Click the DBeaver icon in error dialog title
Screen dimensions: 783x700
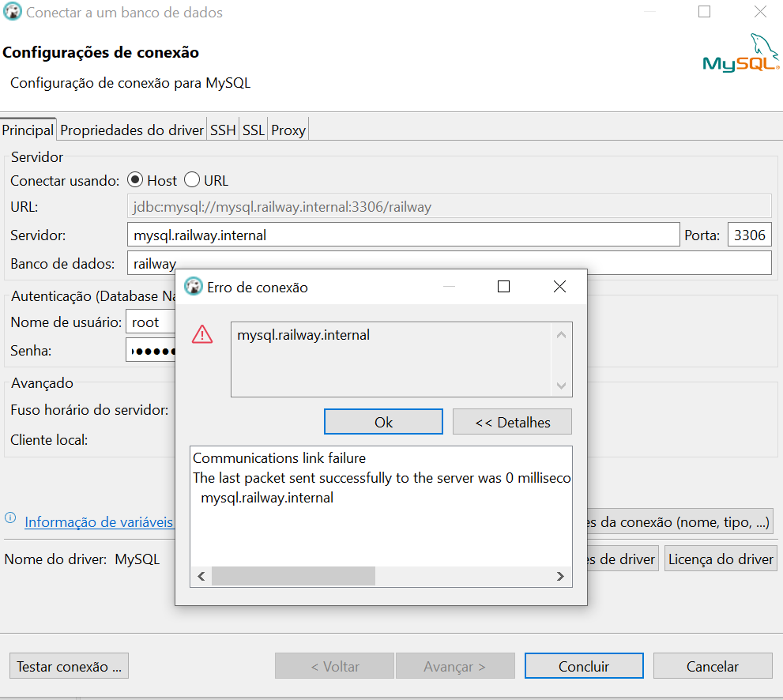[x=194, y=287]
